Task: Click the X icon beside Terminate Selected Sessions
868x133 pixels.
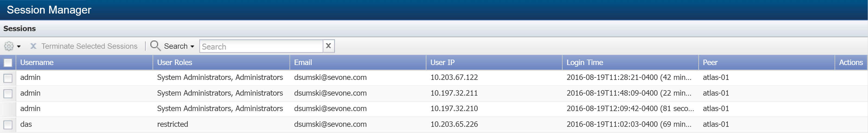Action: coord(33,46)
